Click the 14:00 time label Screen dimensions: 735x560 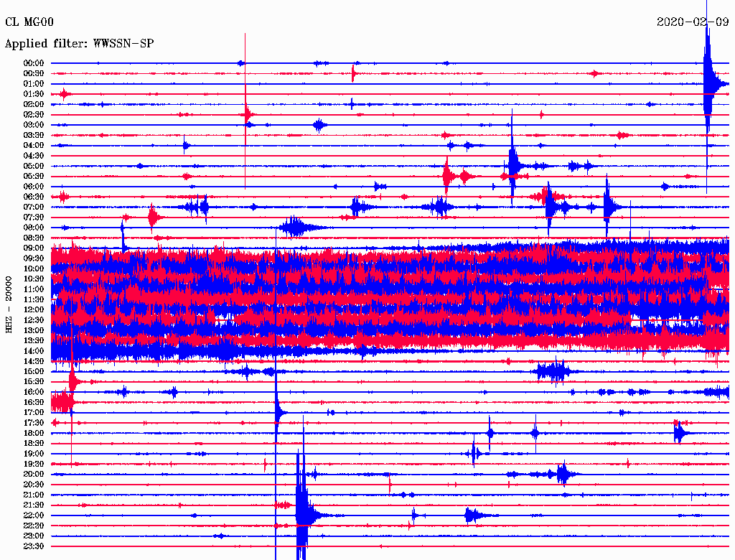click(x=34, y=351)
